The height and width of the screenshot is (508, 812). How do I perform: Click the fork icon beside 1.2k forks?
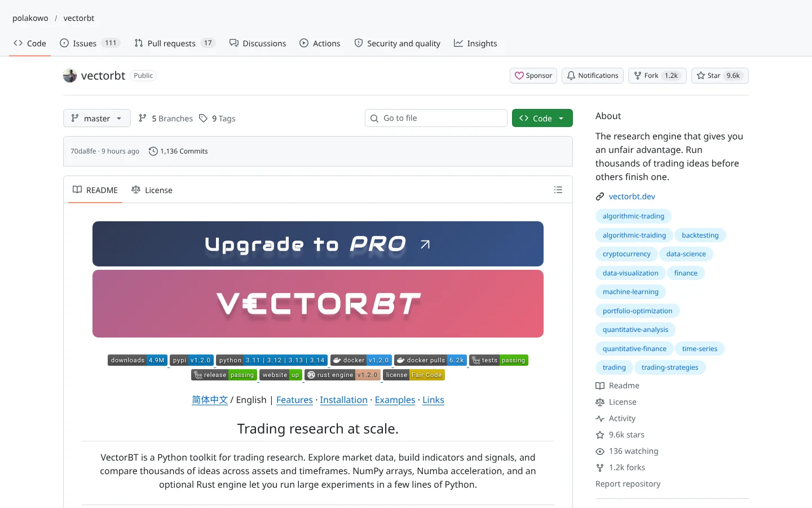pyautogui.click(x=600, y=468)
